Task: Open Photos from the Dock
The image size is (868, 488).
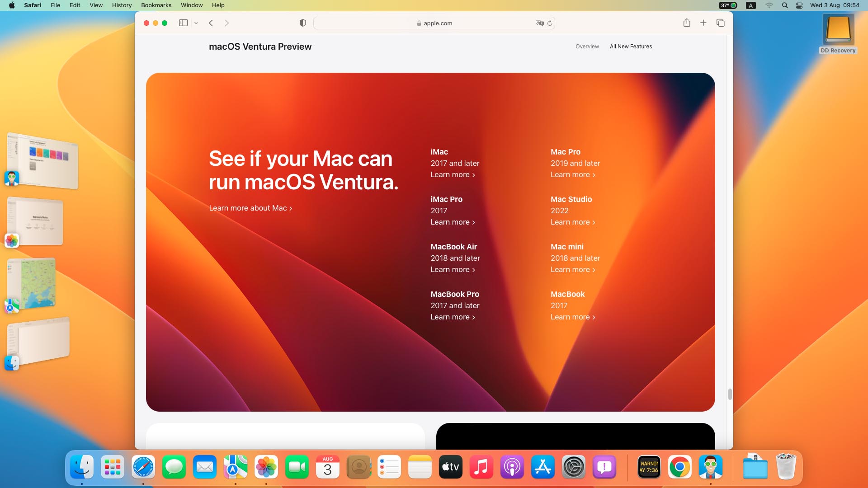Action: click(x=266, y=467)
